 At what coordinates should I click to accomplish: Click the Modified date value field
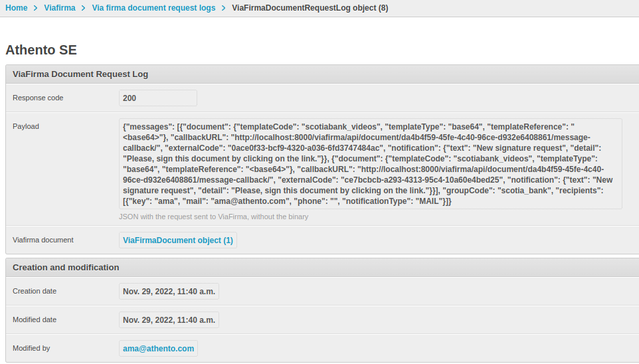[x=169, y=319]
